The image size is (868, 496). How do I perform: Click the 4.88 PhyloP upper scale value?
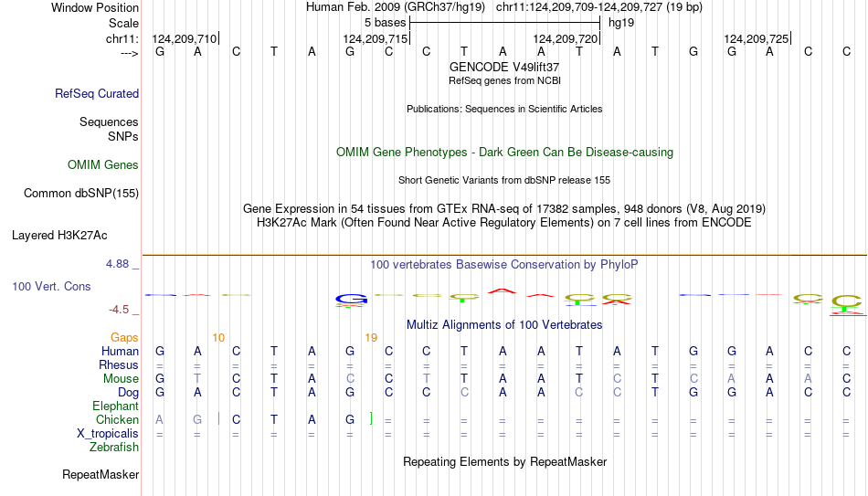click(117, 264)
